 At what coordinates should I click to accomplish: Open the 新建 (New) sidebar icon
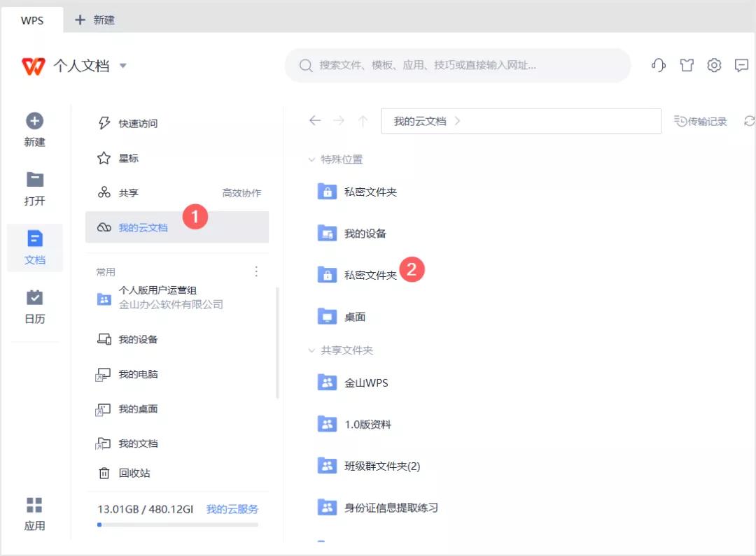[34, 129]
